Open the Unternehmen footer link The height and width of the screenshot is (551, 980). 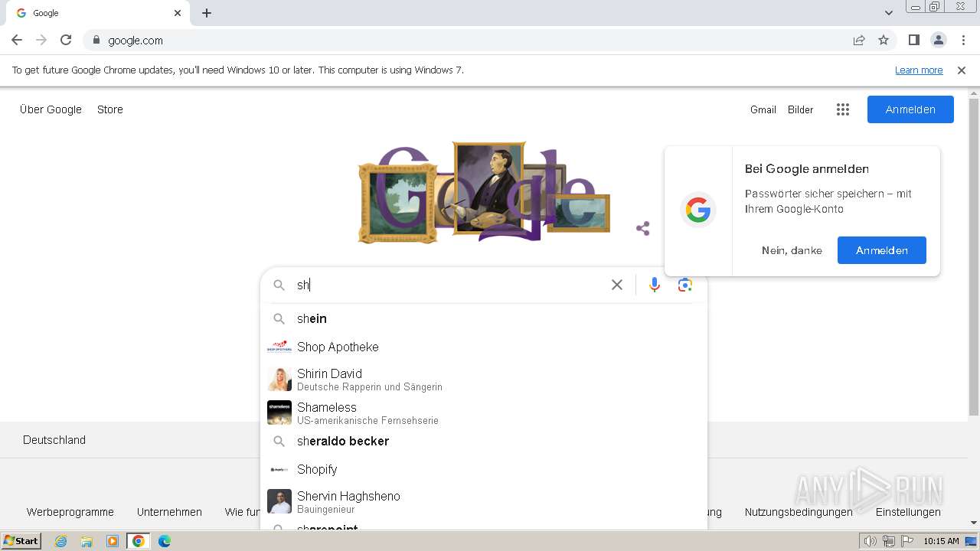[x=169, y=512]
